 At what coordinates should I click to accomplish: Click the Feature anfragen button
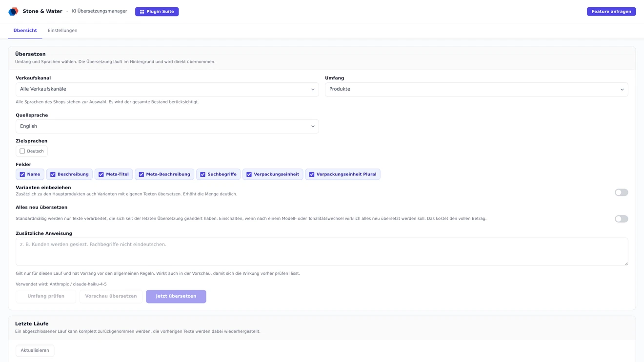pos(611,12)
